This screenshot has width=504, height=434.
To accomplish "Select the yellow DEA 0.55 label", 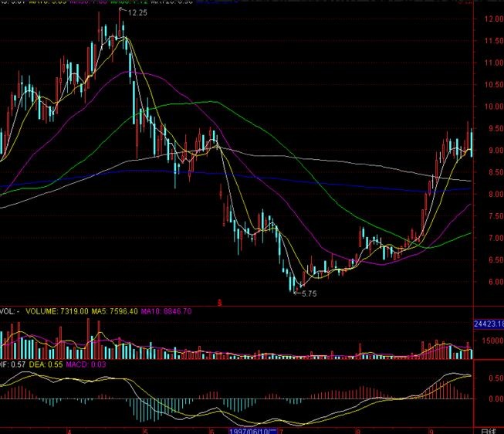I will coord(42,363).
